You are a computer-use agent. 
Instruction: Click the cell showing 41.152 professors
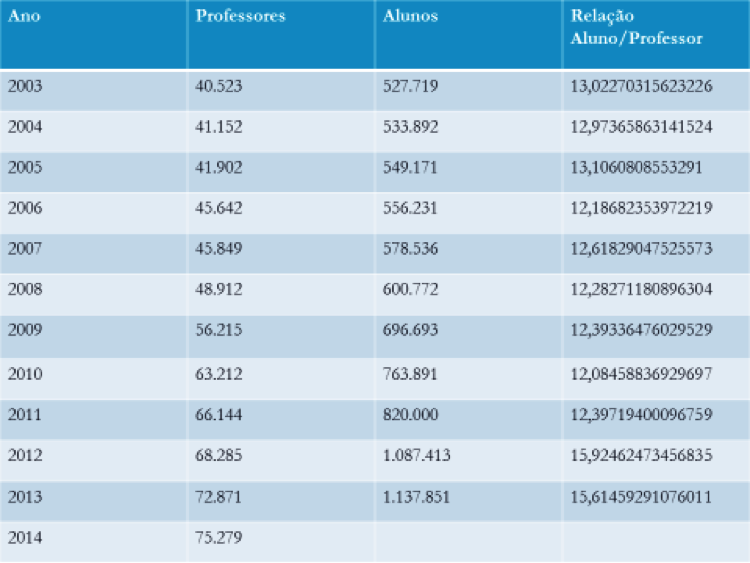click(219, 127)
